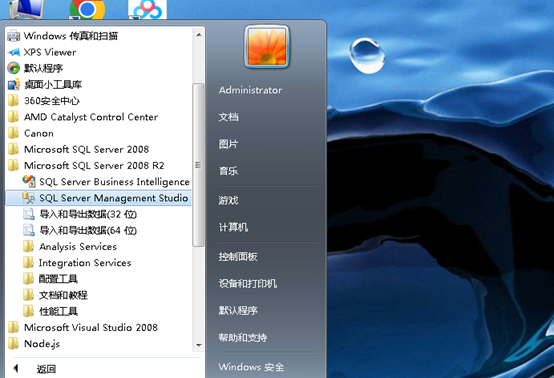Screen dimensions: 554x378
Task: Click the scrollbar down arrow in programs list
Action: pos(199,345)
